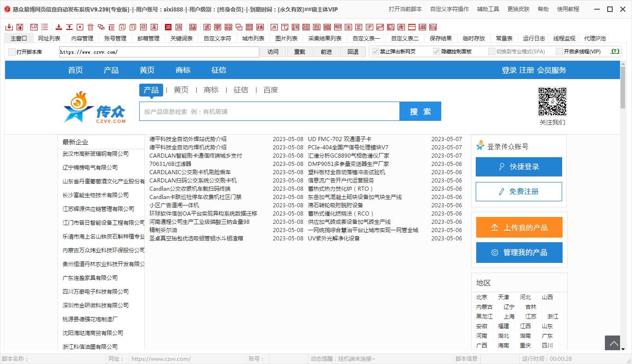Click the 库 toolbar icon
Viewport: 632px width, 364px height.
click(x=401, y=27)
